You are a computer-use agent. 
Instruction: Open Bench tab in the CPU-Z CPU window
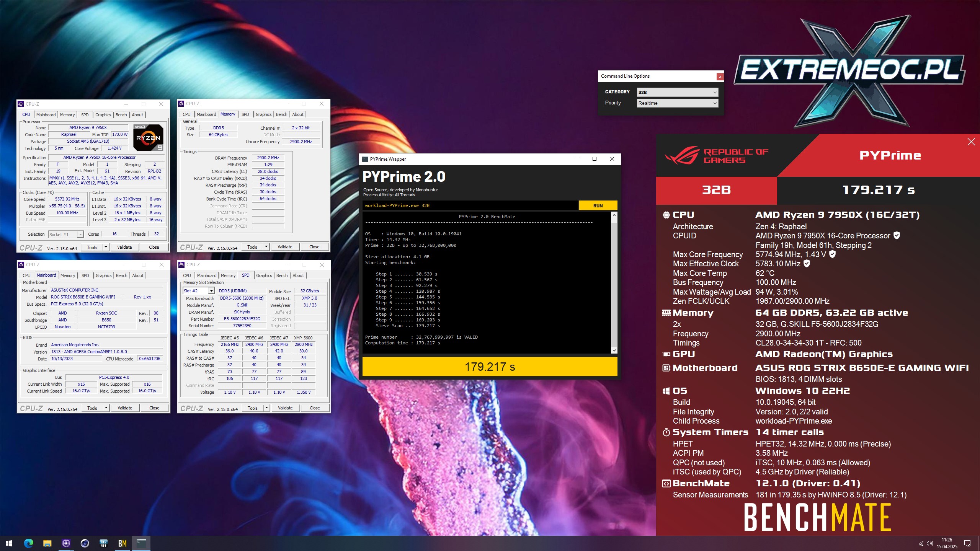(x=121, y=115)
